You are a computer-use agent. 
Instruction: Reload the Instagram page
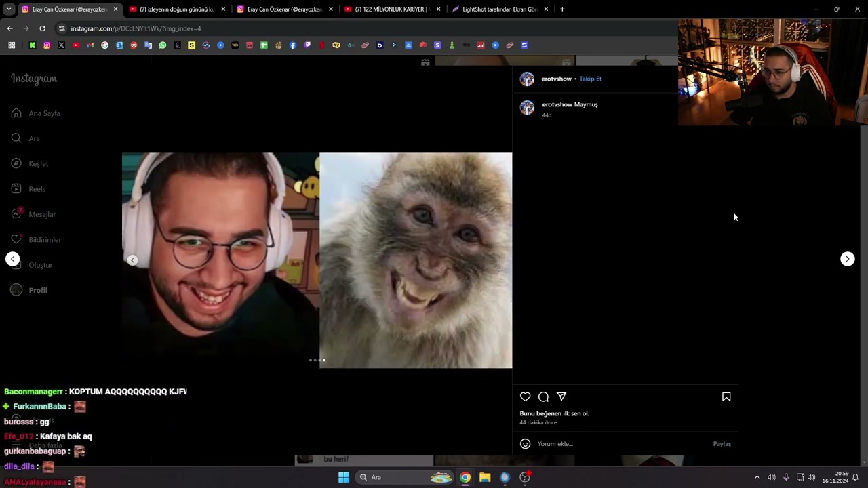(42, 28)
